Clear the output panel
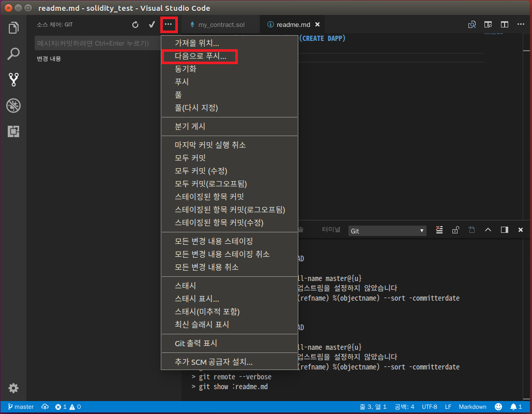The height and width of the screenshot is (414, 532). (439, 230)
